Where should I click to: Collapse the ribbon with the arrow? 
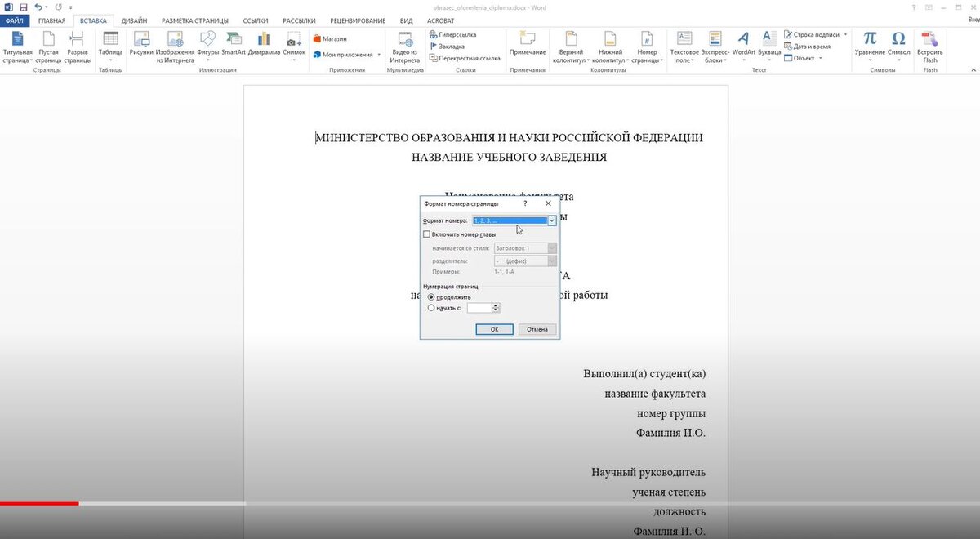coord(972,71)
